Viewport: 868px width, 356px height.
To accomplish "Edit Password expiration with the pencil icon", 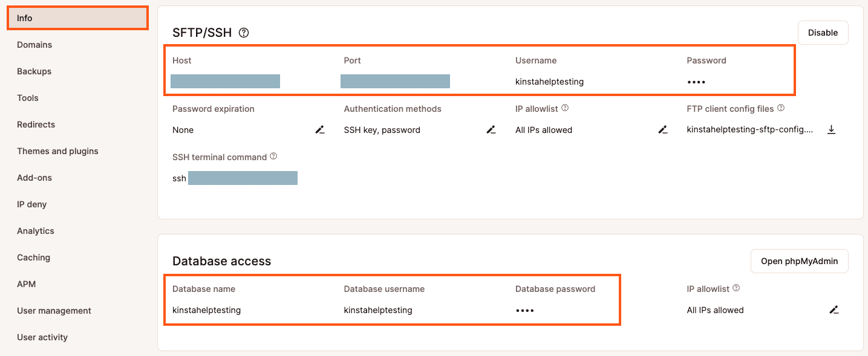I will click(320, 129).
